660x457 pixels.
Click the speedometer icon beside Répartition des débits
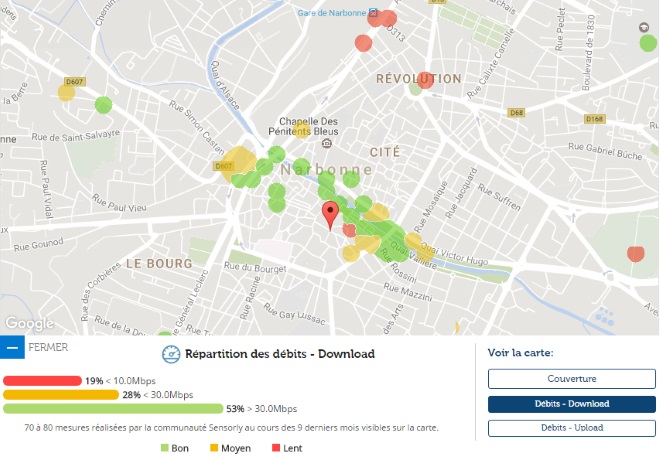click(170, 354)
